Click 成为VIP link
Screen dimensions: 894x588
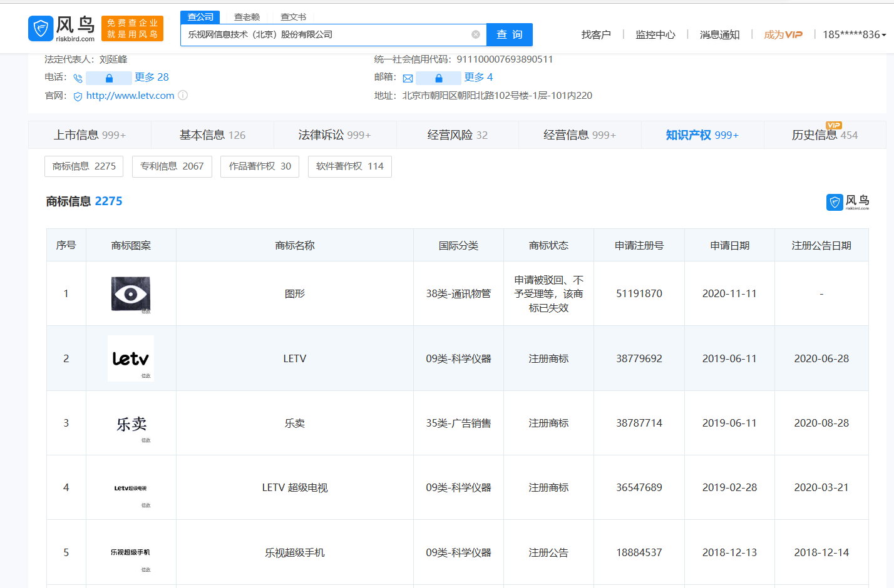point(783,34)
